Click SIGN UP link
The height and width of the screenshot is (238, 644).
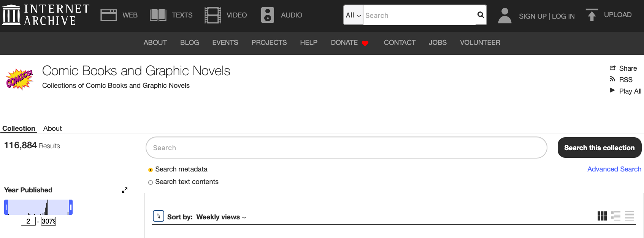click(x=533, y=16)
